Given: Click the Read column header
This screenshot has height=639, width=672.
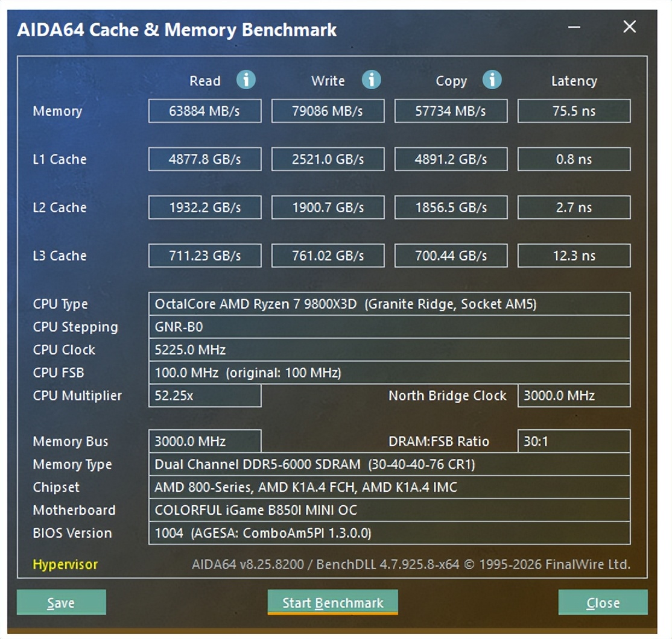Looking at the screenshot, I should (205, 81).
